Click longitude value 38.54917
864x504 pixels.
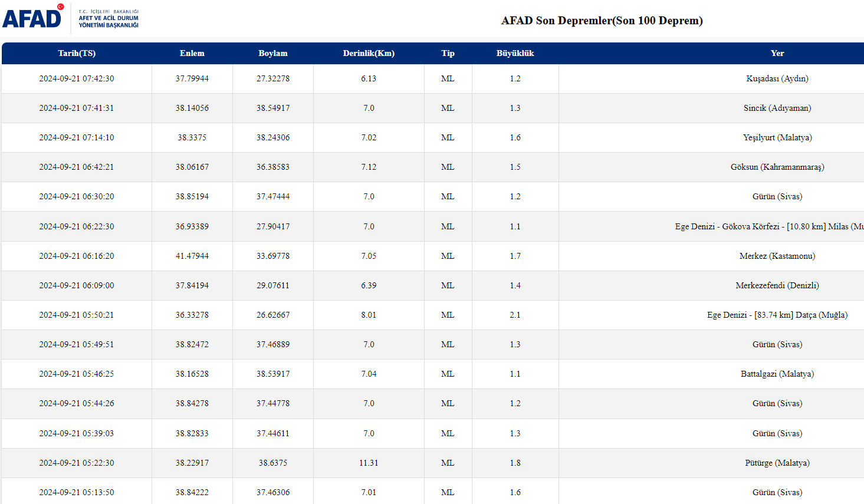273,108
